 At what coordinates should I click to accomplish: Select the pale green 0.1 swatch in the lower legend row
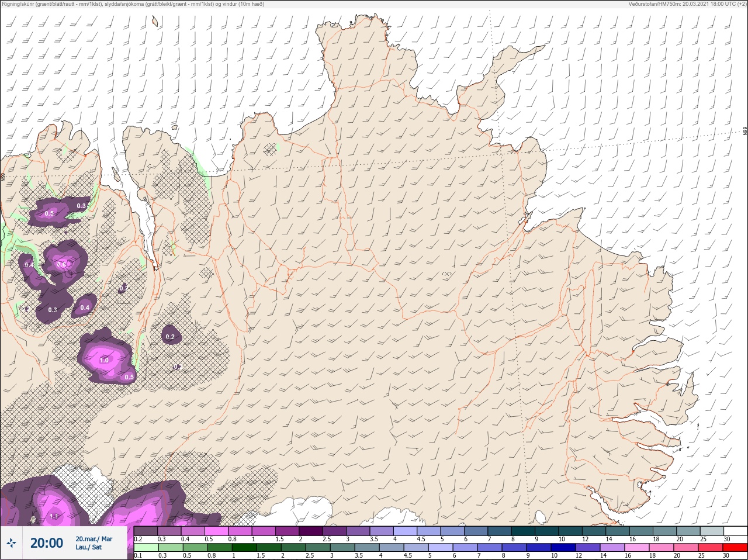[146, 548]
